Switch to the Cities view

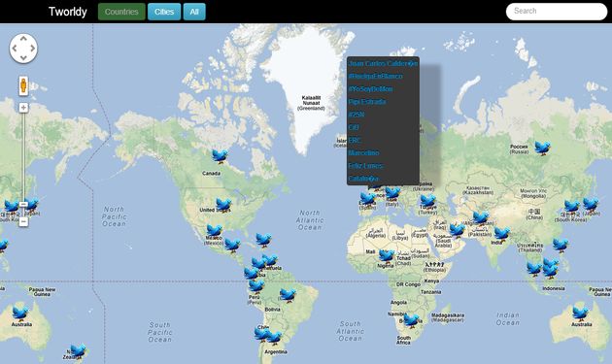[x=164, y=12]
